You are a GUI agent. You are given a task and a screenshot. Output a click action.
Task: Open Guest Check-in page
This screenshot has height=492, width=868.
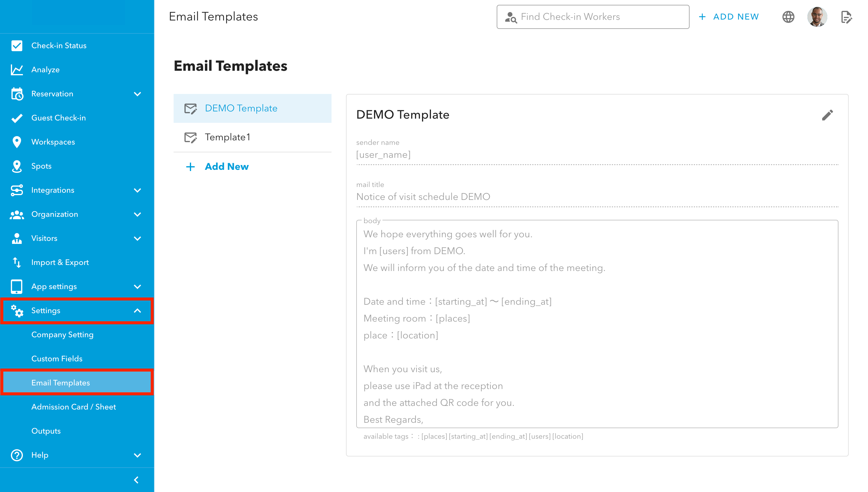pos(77,118)
